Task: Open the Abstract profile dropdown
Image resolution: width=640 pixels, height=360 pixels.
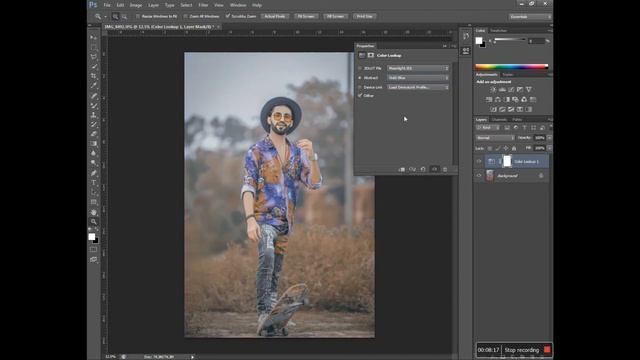Action: [418, 78]
